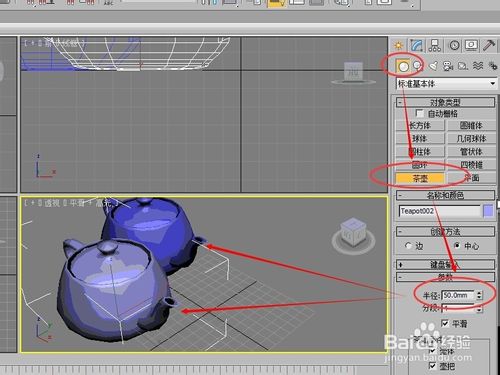Select the Helpers category icon
Screen dimensions: 500x375
click(463, 66)
